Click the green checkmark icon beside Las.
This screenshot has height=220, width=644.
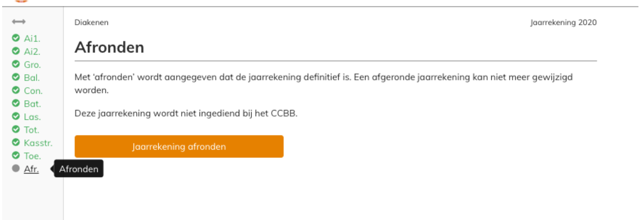point(16,116)
